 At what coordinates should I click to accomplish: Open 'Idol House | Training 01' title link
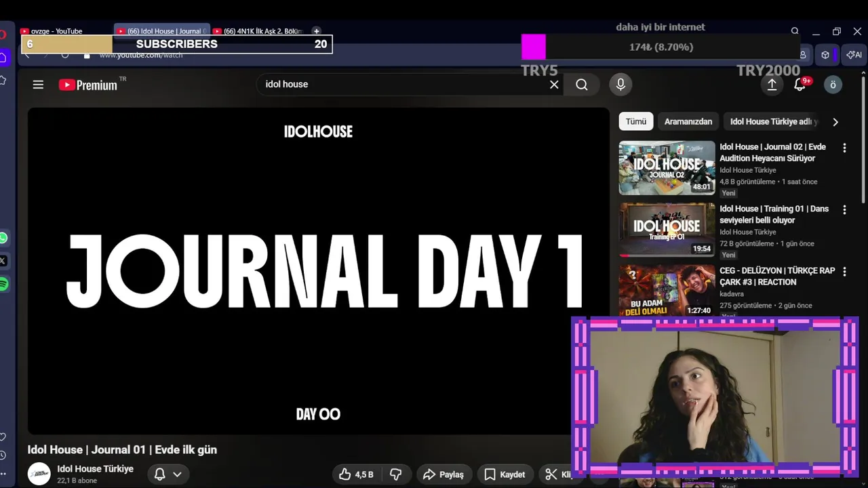[774, 214]
